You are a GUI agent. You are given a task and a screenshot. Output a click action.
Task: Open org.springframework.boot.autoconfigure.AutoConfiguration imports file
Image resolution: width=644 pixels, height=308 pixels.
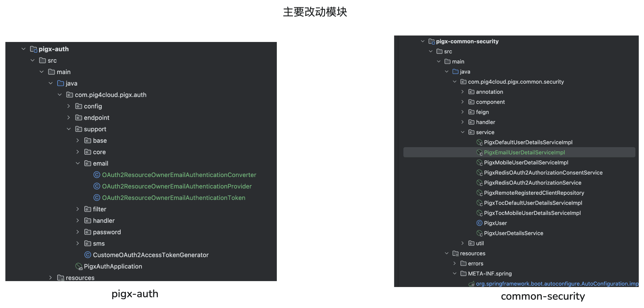click(x=557, y=284)
